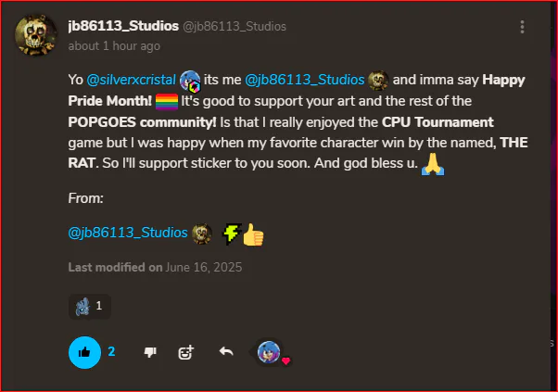Open the @silverxcristal mention link

coord(131,80)
